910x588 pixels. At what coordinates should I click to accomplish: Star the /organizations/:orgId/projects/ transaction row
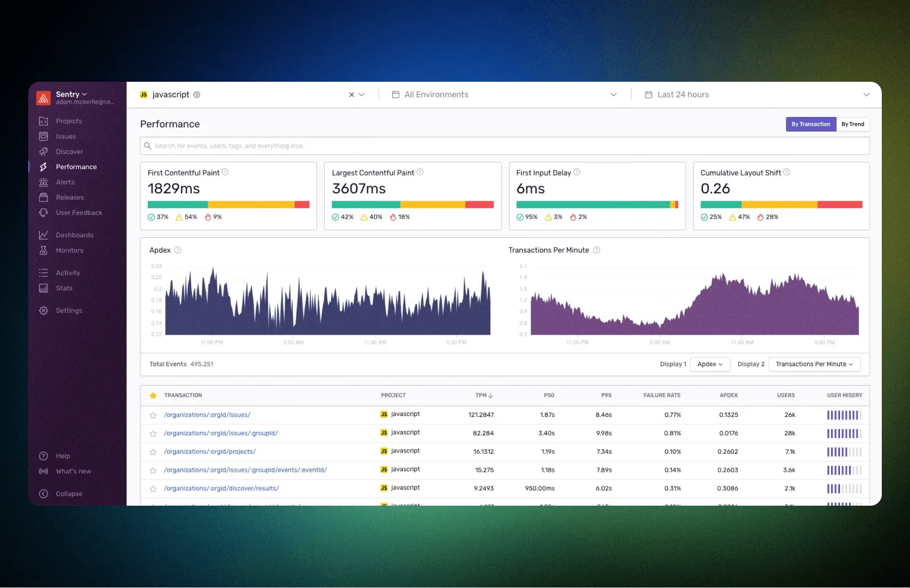[153, 452]
